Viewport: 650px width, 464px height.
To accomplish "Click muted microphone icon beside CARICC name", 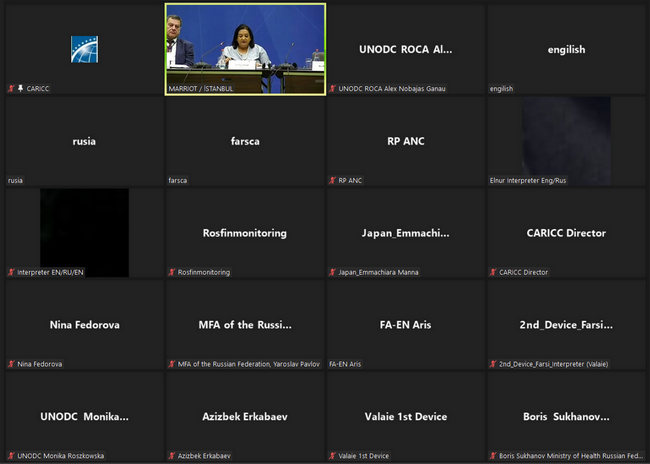I will [x=11, y=88].
